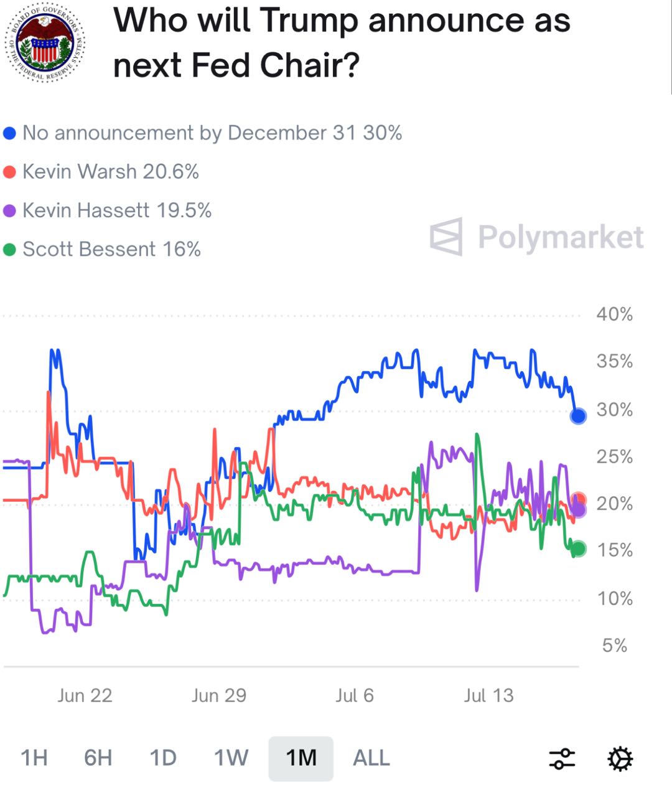This screenshot has width=672, height=790.
Task: Click the Polymarket watermark logo icon
Action: [x=446, y=237]
